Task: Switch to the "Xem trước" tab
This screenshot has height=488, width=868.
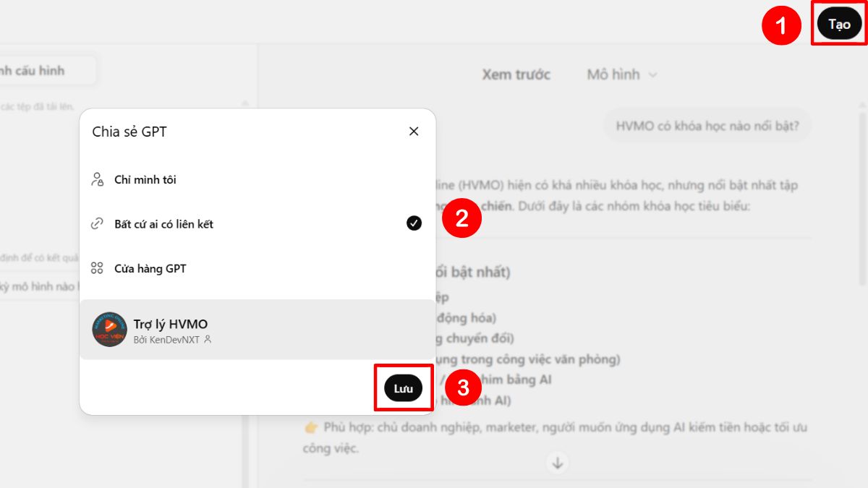Action: point(516,74)
